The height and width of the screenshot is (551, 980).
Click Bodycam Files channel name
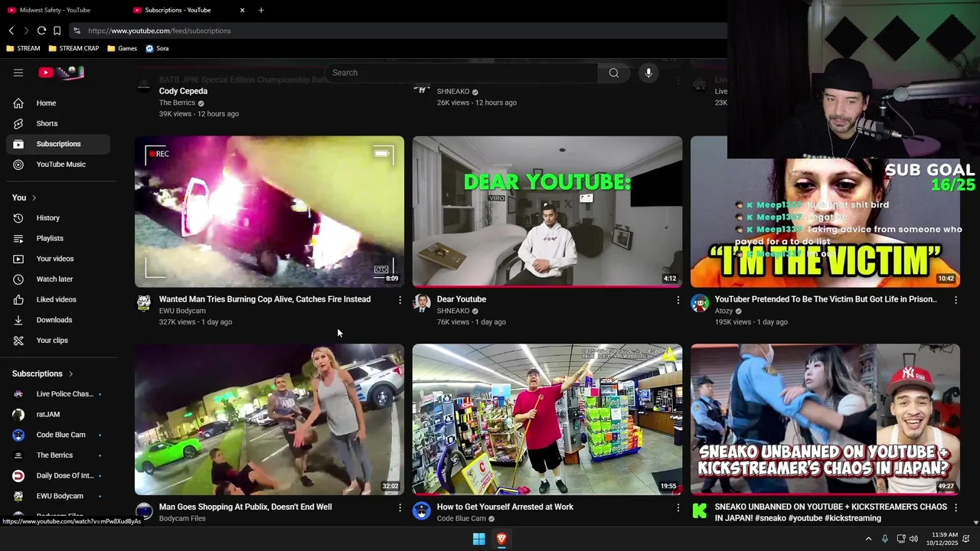click(182, 518)
